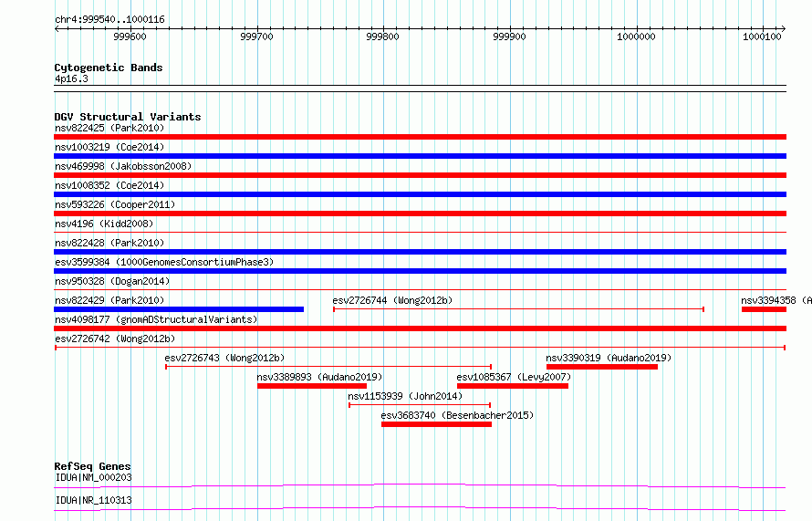This screenshot has height=521, width=812.
Task: Click the esv2726742 (Wong2012b) label
Action: point(115,339)
